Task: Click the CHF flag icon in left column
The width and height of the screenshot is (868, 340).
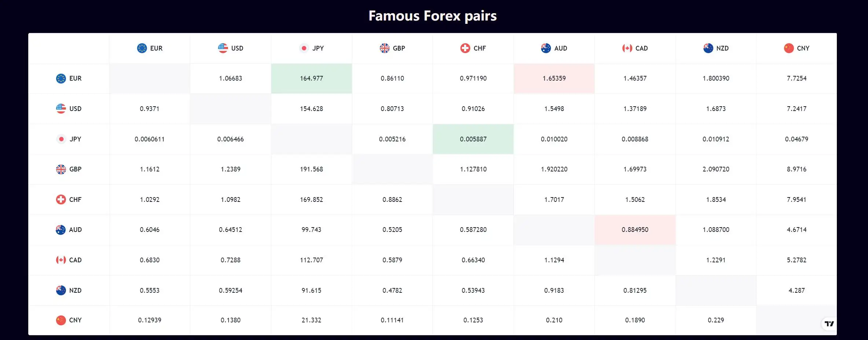Action: [61, 199]
